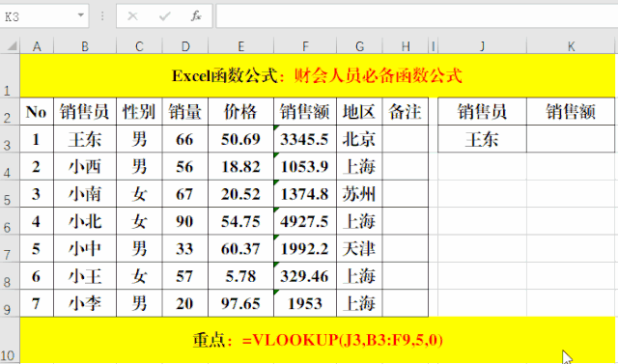Click the cell with '小王'
This screenshot has height=364, width=618.
tap(85, 276)
